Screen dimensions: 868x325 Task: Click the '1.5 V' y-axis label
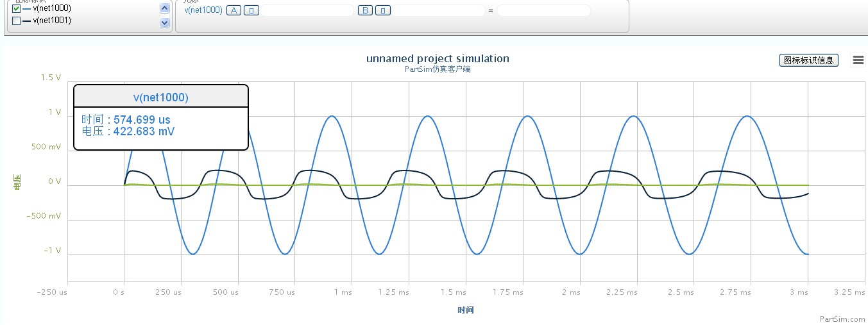click(x=51, y=77)
